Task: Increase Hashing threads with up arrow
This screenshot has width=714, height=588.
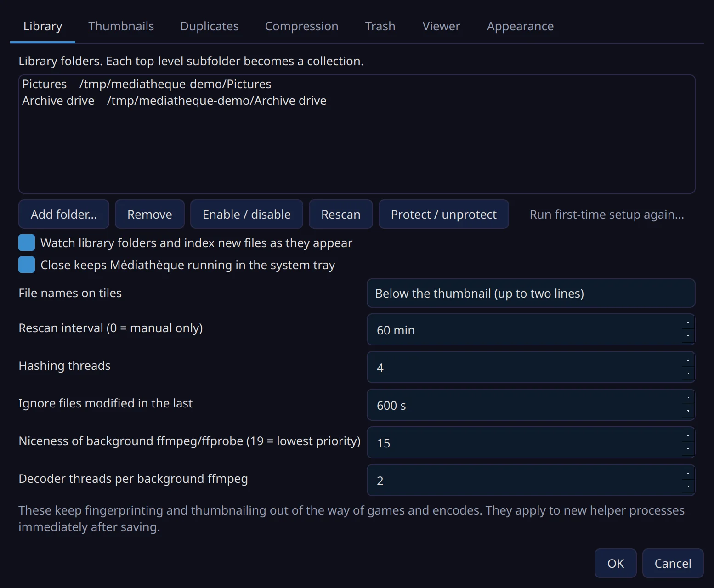Action: pos(688,360)
